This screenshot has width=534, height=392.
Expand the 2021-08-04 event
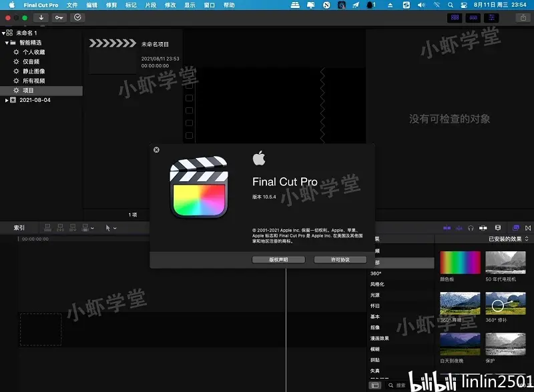(x=7, y=100)
